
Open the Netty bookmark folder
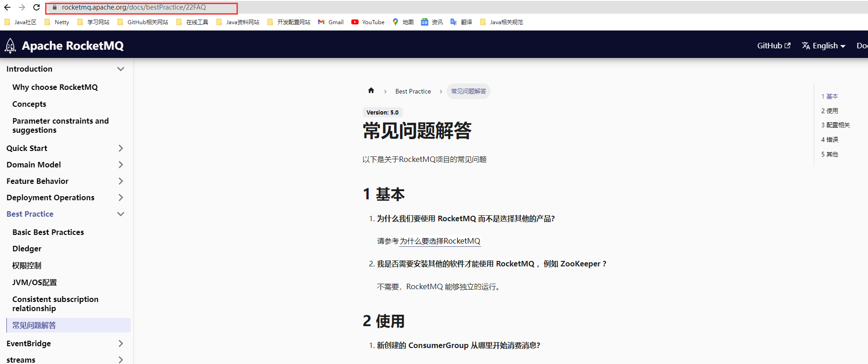tap(57, 22)
